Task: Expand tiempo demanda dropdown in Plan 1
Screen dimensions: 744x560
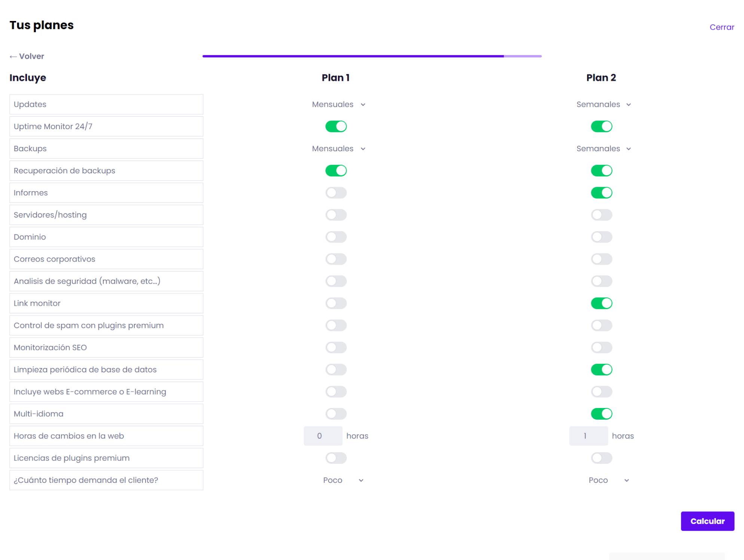Action: click(343, 480)
